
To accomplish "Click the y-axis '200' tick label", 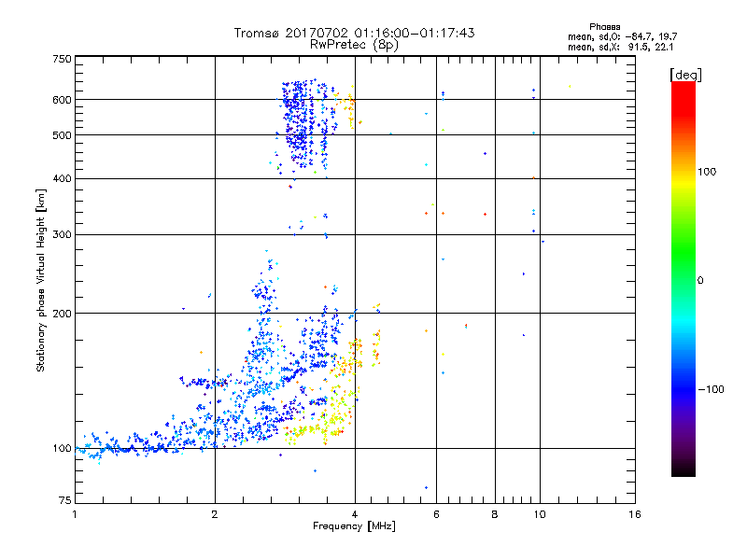I will [x=62, y=314].
